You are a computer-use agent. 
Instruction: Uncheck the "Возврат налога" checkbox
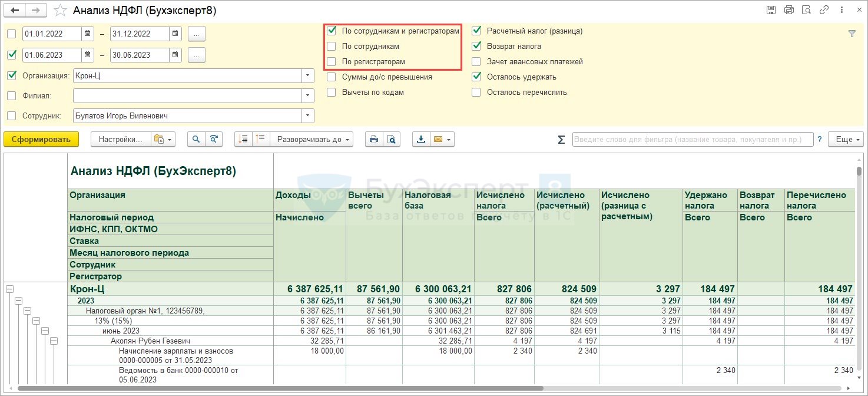click(x=476, y=46)
